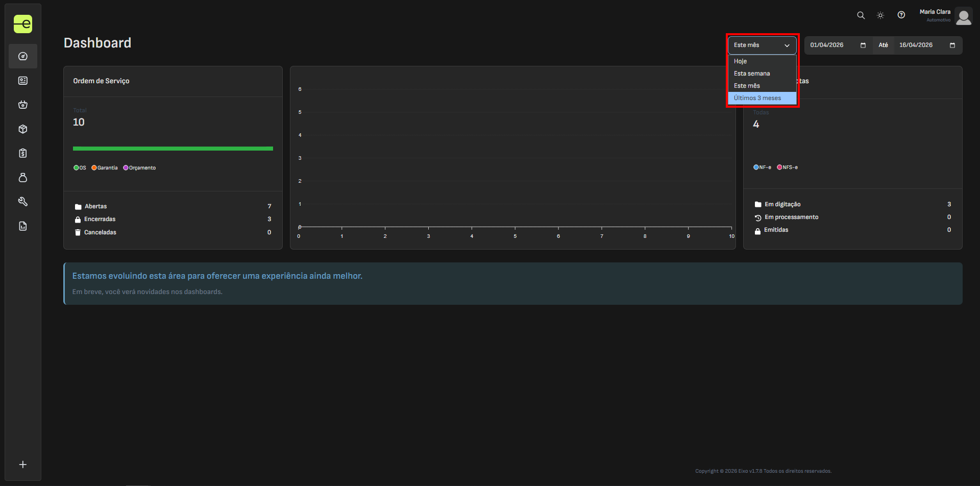980x486 pixels.
Task: Click trash icon next to Canceladas
Action: click(x=78, y=233)
